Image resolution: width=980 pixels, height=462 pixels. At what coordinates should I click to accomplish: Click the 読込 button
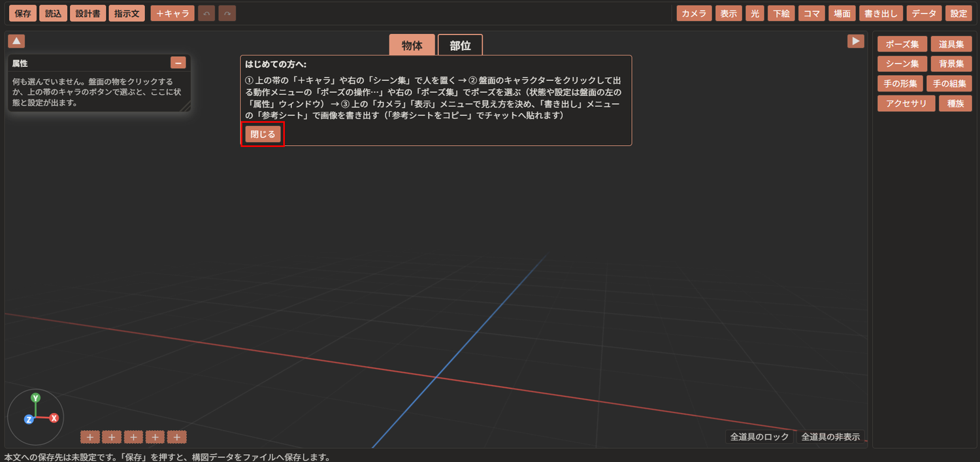(53, 13)
